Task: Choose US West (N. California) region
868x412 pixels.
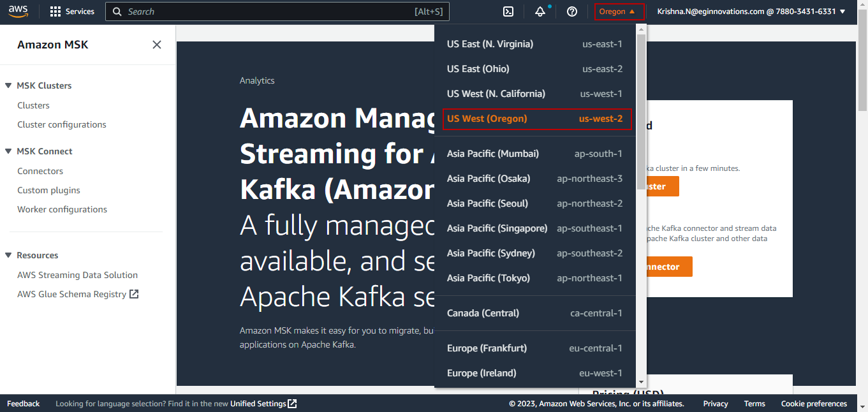Action: (534, 94)
